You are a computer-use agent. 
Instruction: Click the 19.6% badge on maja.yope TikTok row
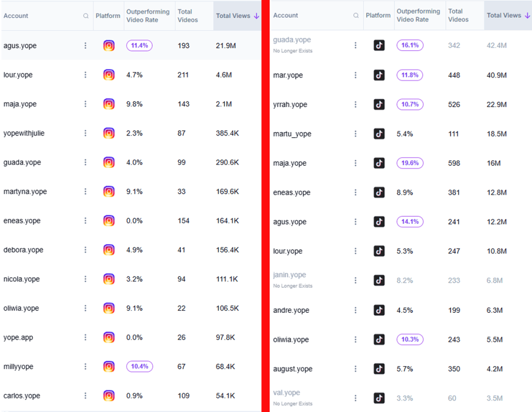[410, 163]
